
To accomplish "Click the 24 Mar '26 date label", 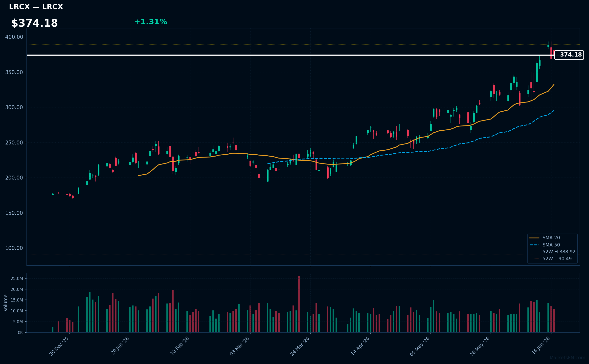I will 300,346.
